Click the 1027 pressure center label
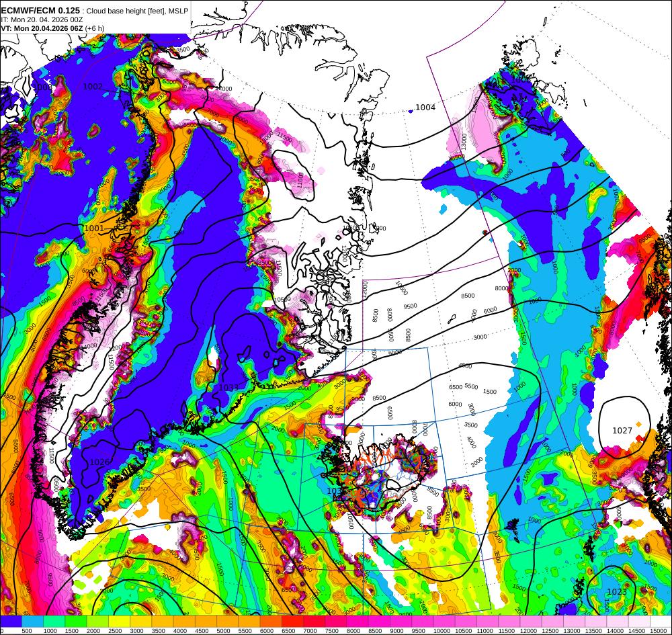Screen dimensions: 672x635 point(622,431)
